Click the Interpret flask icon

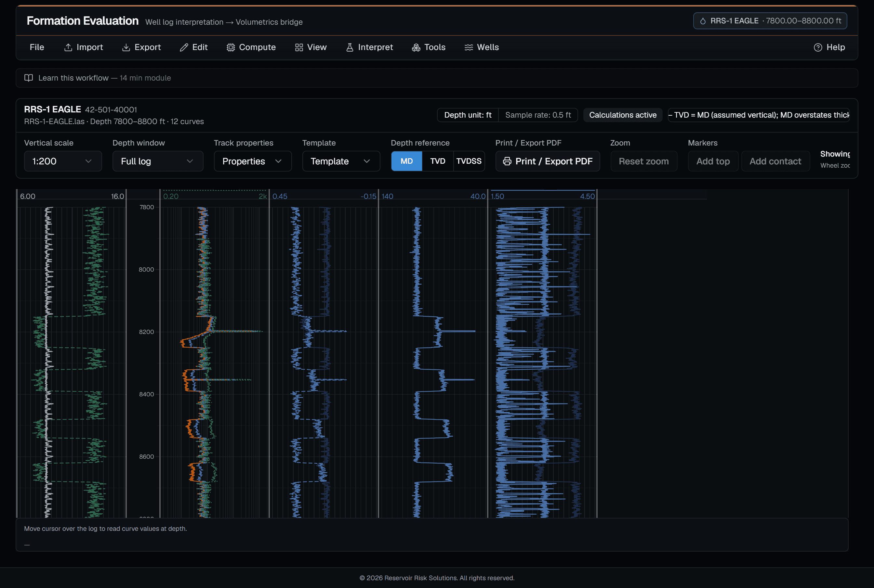[350, 47]
